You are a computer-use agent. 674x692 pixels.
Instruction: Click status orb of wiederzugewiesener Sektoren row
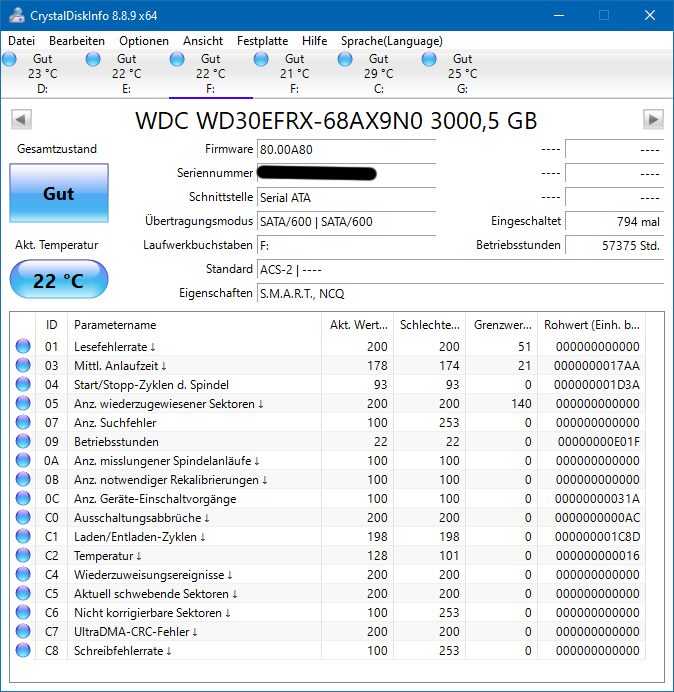[x=23, y=403]
